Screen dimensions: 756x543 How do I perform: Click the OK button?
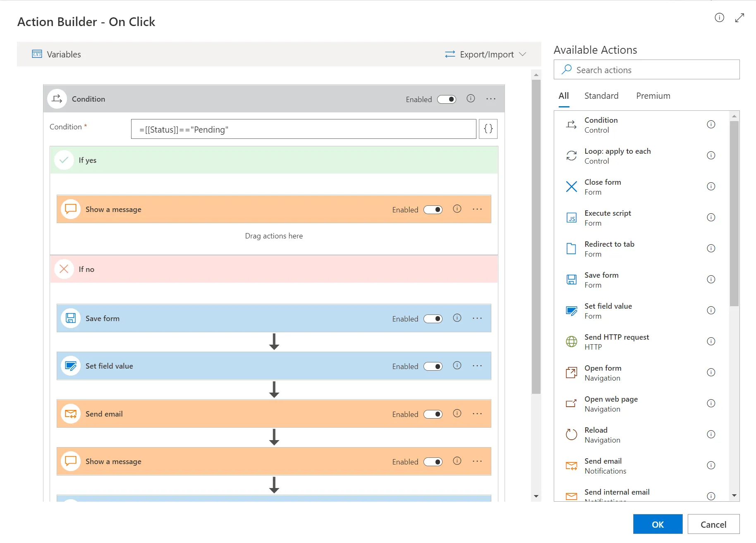(x=658, y=524)
